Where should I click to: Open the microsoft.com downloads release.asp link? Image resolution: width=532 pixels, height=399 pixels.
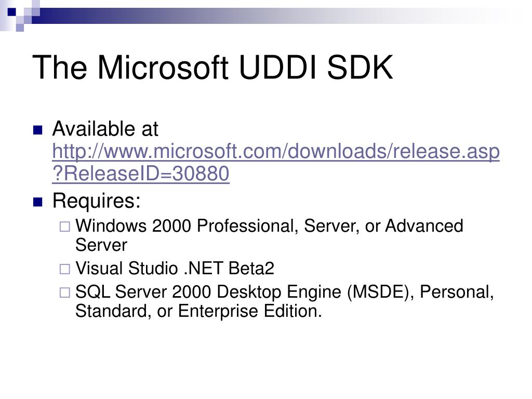276,151
